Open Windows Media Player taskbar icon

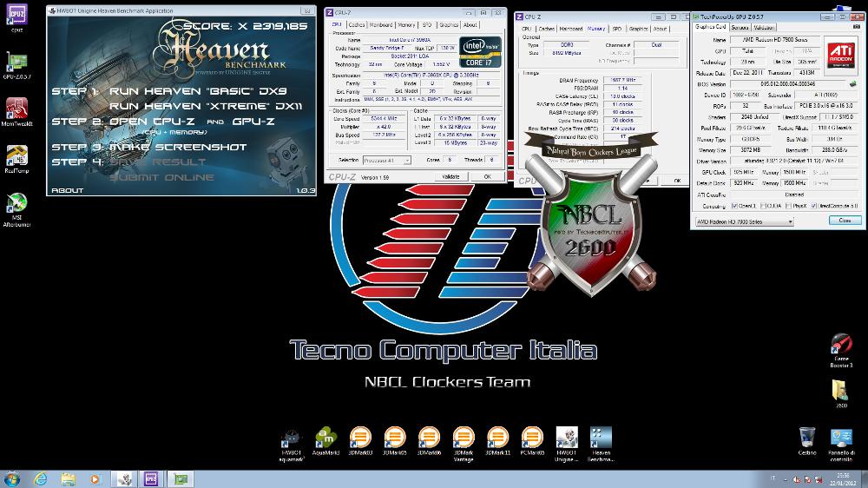coord(95,478)
